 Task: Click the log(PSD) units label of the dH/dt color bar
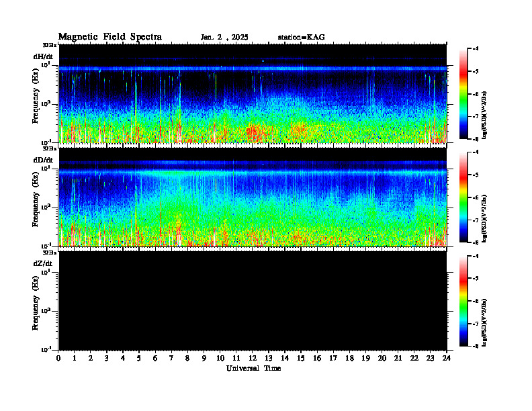(484, 115)
